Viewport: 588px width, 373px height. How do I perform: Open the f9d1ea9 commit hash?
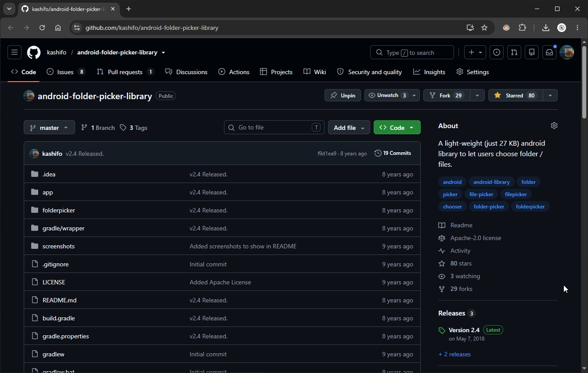[327, 154]
